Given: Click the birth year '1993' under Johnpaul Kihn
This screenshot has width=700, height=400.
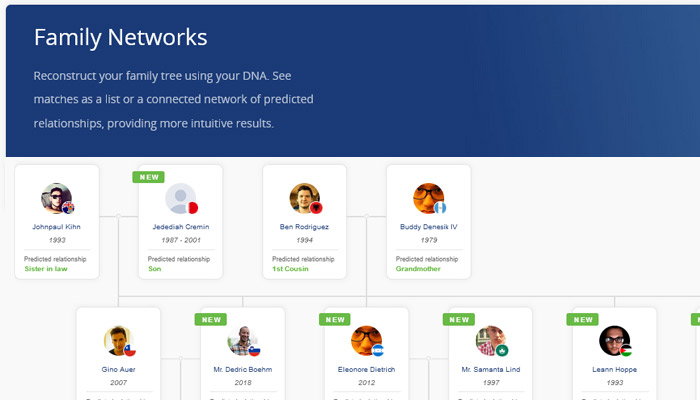Looking at the screenshot, I should point(57,240).
